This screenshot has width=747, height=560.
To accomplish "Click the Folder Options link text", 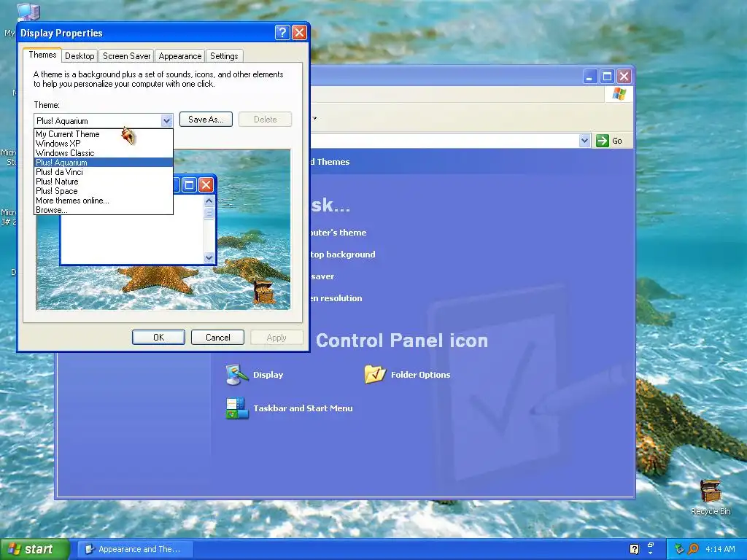I will [x=421, y=375].
